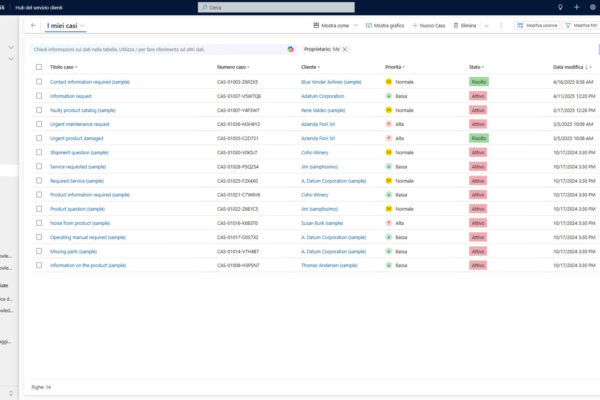Check the row for Information request
The height and width of the screenshot is (400, 600).
point(39,96)
